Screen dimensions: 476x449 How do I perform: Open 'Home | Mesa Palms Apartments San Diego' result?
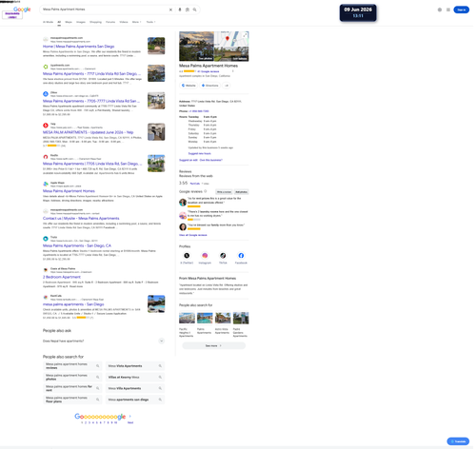[79, 47]
